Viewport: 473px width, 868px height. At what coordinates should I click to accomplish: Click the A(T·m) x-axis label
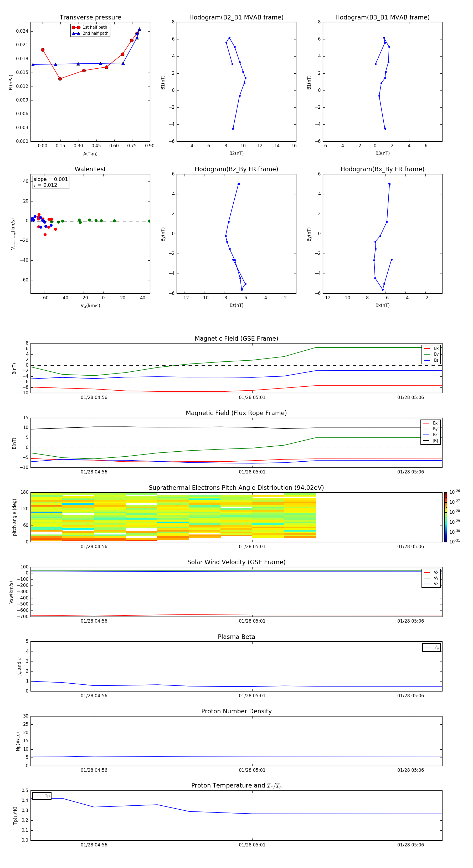point(90,154)
